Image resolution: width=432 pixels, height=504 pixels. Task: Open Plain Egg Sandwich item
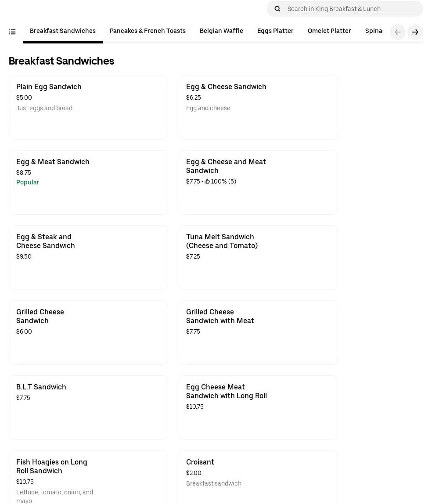pos(88,107)
